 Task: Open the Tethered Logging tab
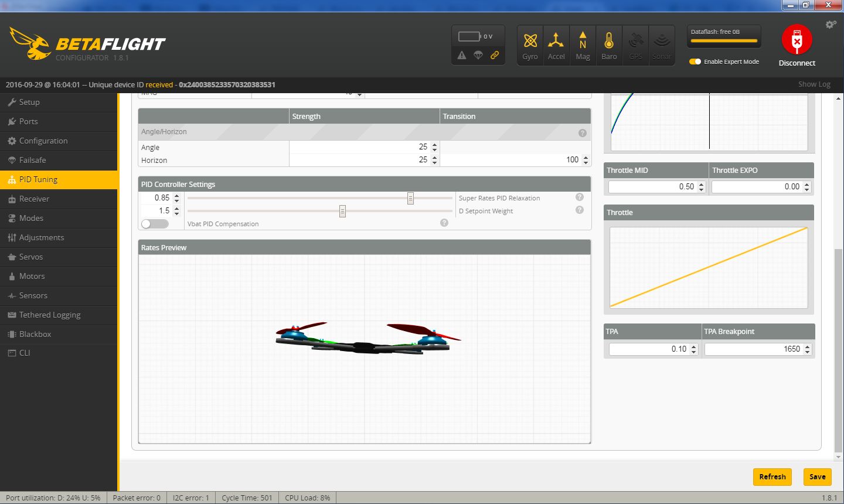(x=59, y=315)
